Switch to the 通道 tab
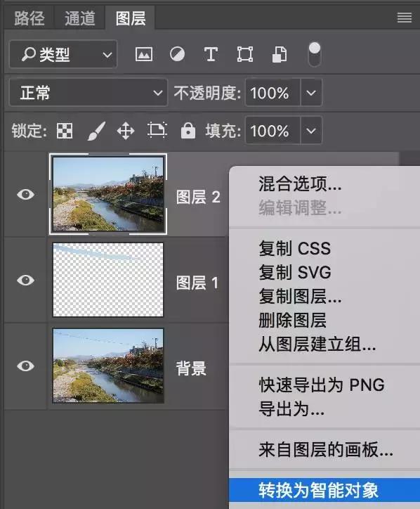The image size is (420, 509). coord(80,18)
